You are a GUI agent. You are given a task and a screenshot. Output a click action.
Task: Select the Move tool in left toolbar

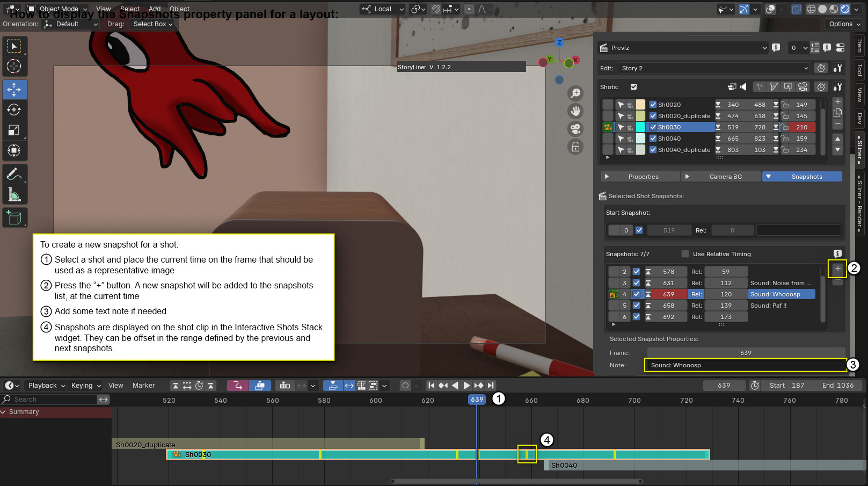coord(14,90)
